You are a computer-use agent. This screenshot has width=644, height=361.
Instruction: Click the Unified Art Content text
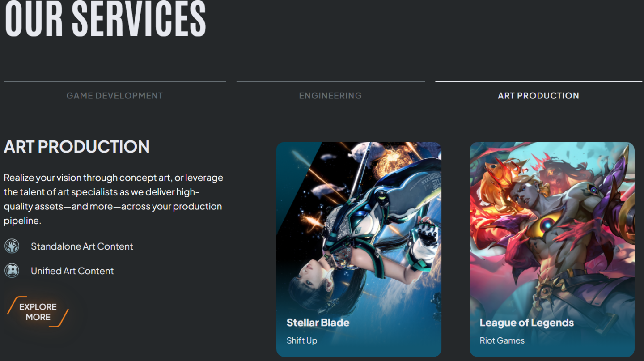click(72, 271)
